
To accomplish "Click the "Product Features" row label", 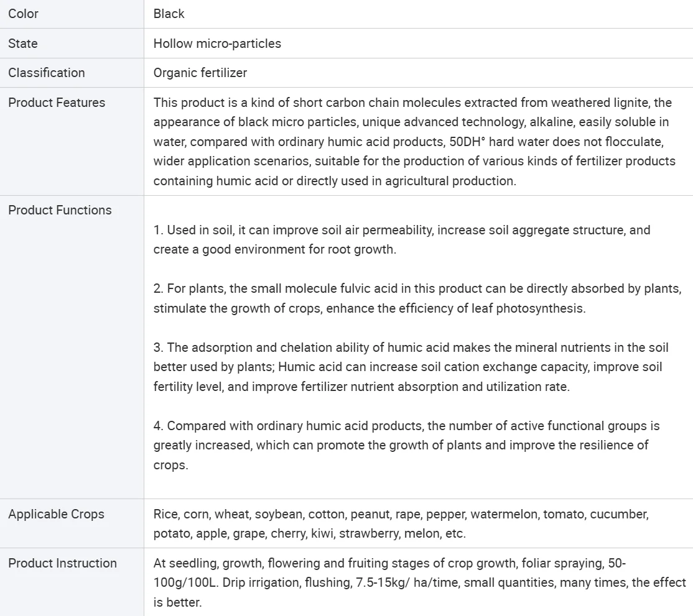I will [57, 103].
